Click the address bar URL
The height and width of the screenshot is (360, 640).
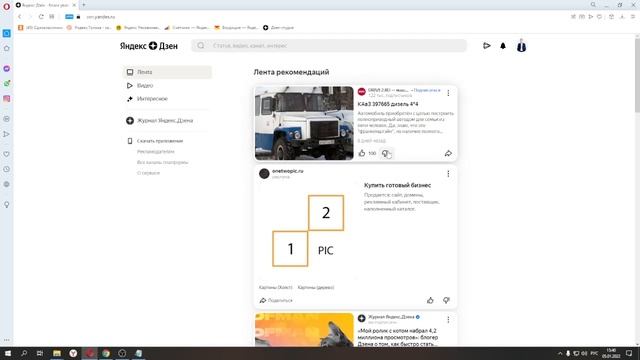click(x=100, y=17)
